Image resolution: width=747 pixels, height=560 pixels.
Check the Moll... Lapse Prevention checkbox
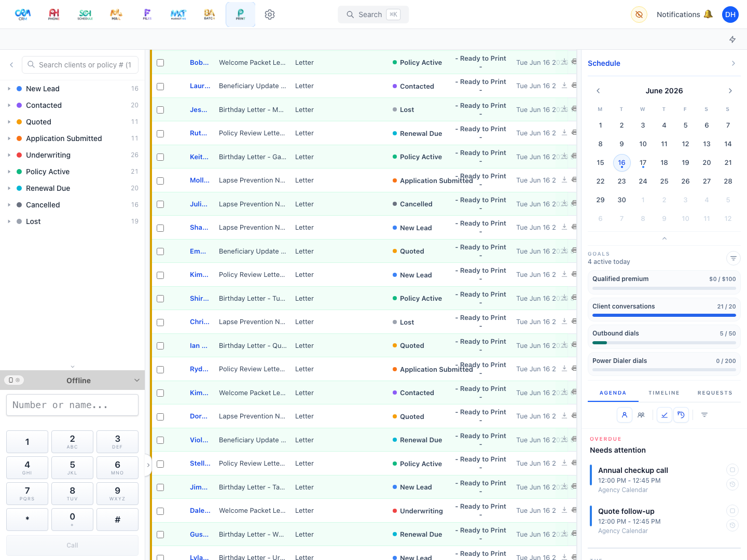pyautogui.click(x=160, y=181)
